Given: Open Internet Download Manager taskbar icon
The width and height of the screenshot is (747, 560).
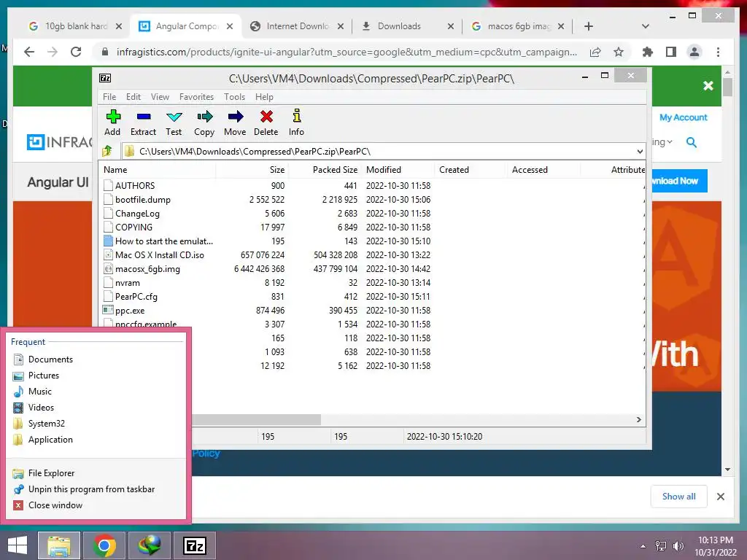Looking at the screenshot, I should pyautogui.click(x=149, y=545).
